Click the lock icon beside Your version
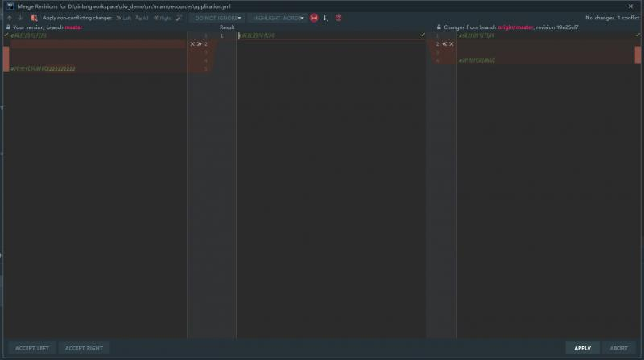Viewport: 644px width, 360px height. point(8,27)
